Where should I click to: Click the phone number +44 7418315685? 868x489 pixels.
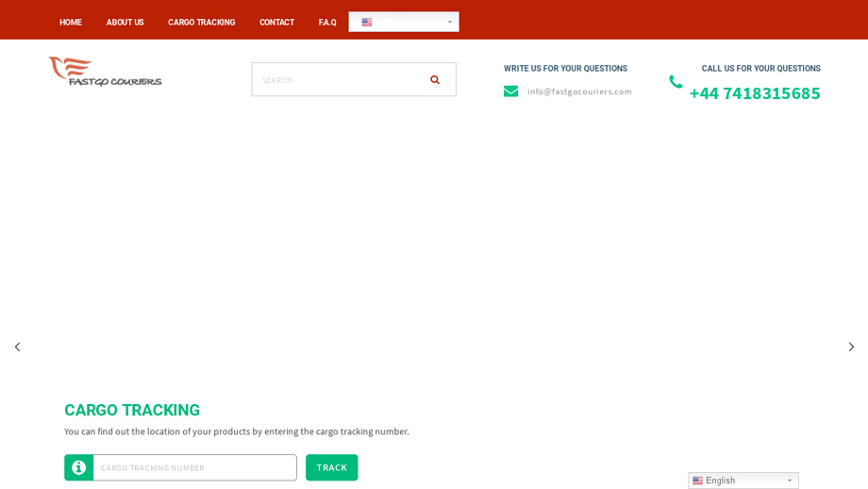click(754, 93)
